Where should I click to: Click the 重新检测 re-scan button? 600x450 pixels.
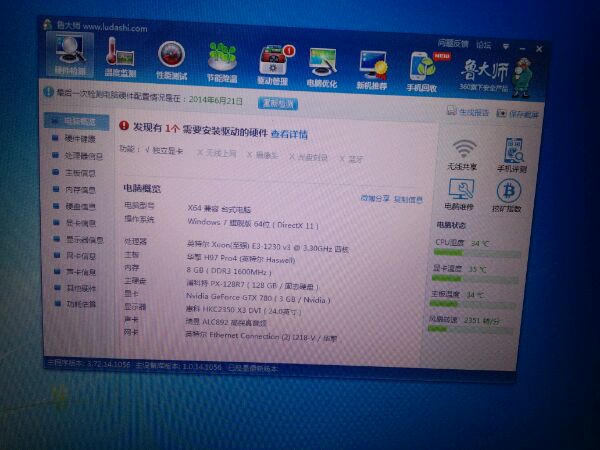tap(278, 103)
